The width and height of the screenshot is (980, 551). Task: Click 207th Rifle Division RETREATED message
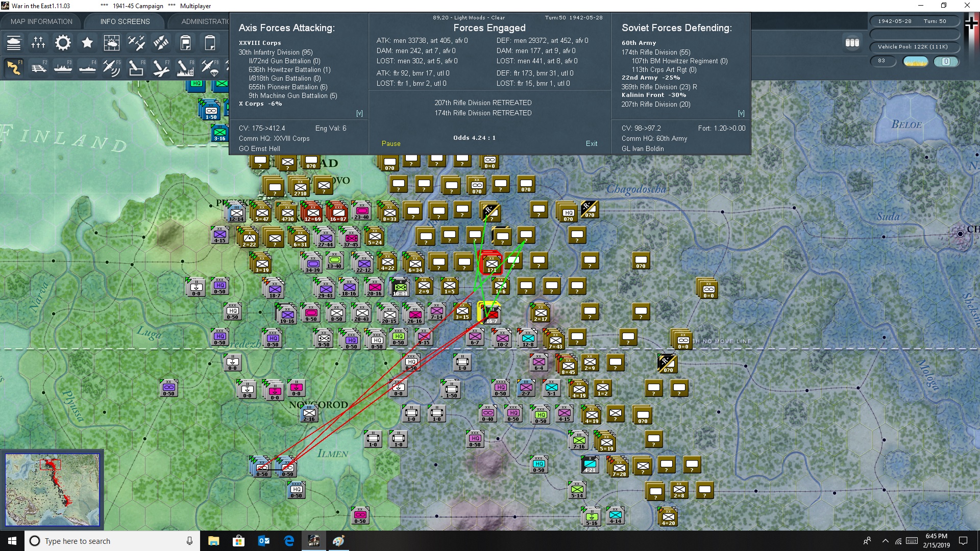click(x=483, y=103)
